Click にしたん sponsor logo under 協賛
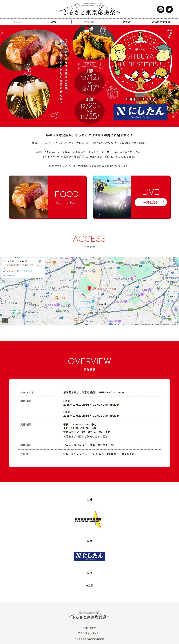 tap(89, 556)
